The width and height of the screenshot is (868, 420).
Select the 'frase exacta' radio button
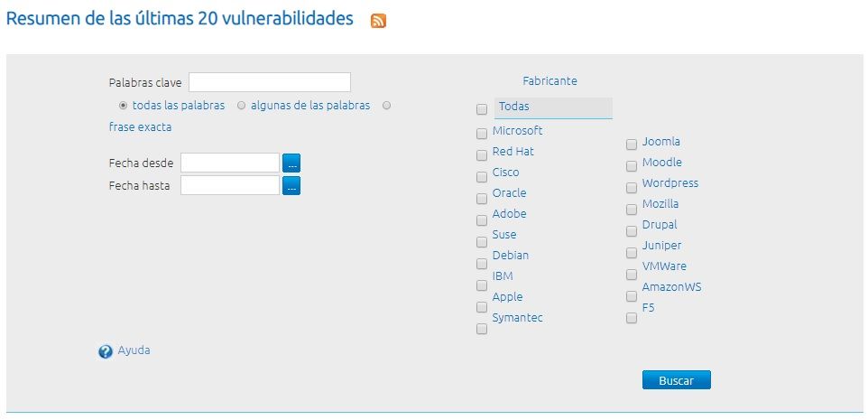click(x=386, y=106)
